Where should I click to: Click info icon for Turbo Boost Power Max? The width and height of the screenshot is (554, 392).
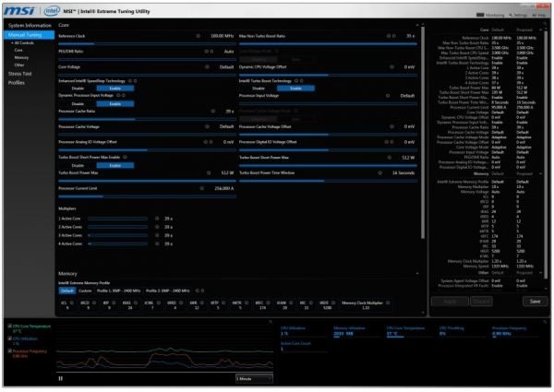pos(209,172)
